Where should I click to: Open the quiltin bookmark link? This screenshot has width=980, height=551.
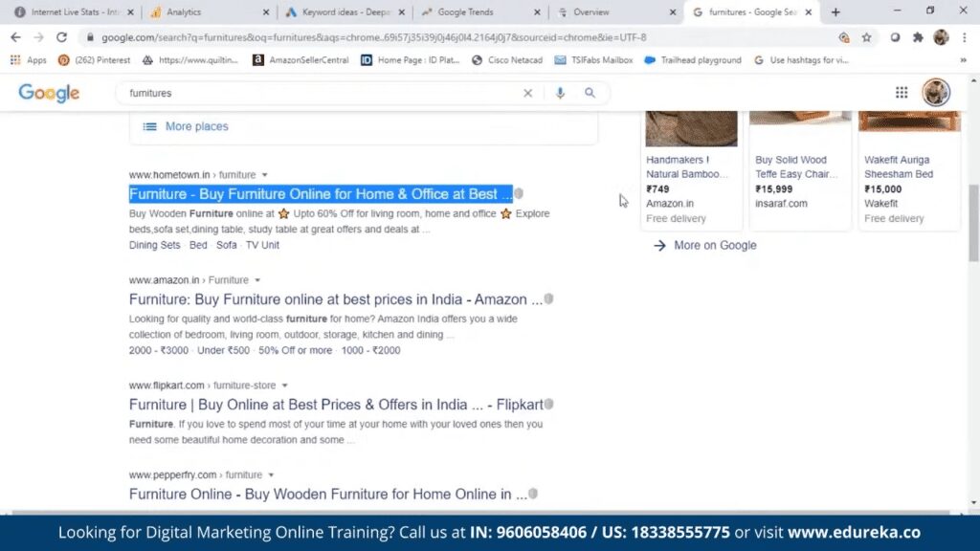click(x=190, y=60)
